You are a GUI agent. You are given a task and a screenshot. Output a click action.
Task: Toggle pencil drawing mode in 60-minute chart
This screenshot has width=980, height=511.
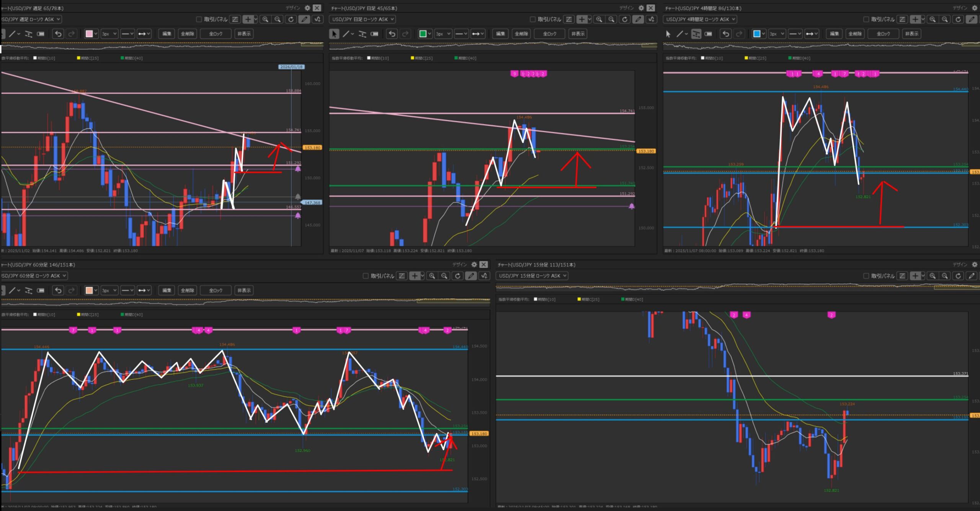tap(471, 276)
